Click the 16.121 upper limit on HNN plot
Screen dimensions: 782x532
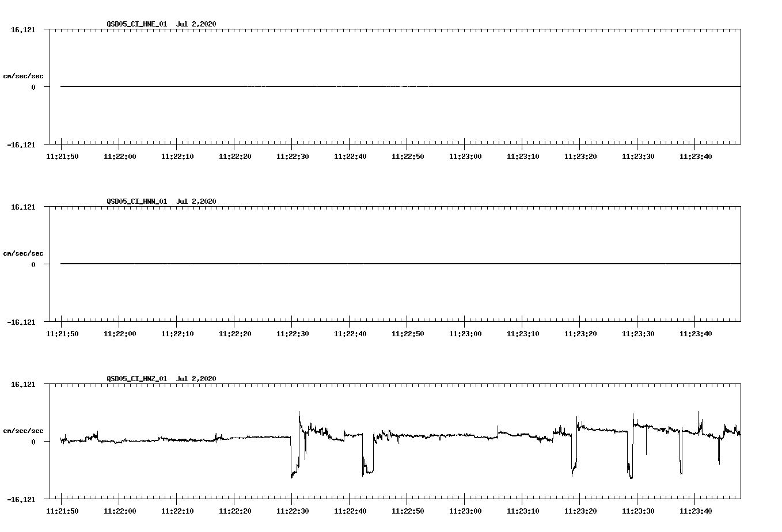pos(23,207)
